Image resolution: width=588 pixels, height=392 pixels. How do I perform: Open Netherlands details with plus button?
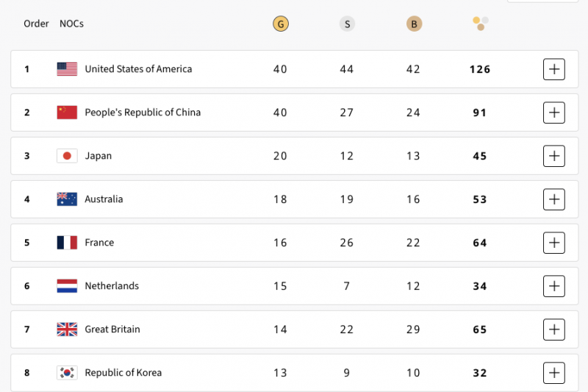point(554,286)
